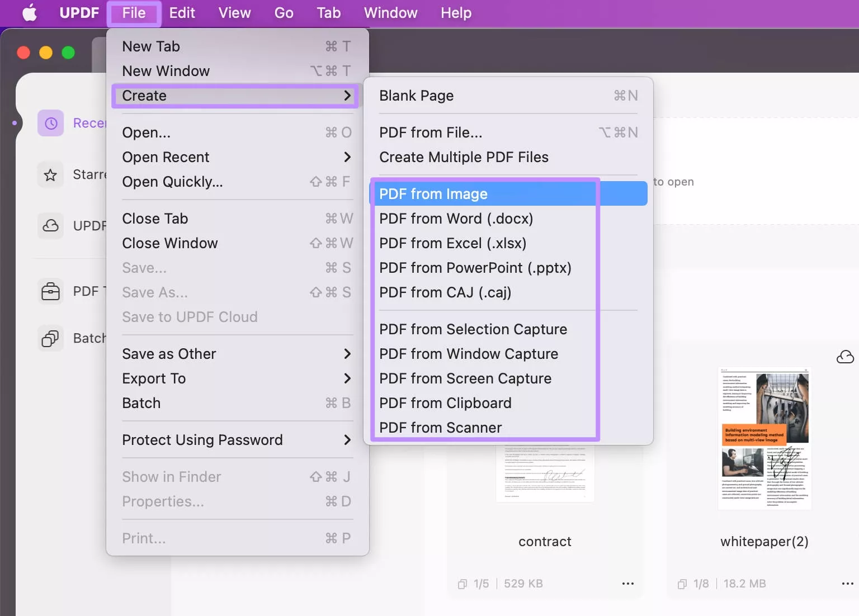
Task: Choose Open Quickly... menu item
Action: tap(237, 182)
